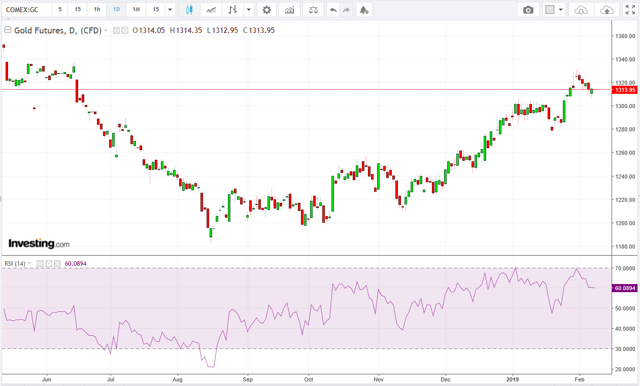Choose the bar chart style icon
Screen dimensions: 640x386
click(233, 10)
